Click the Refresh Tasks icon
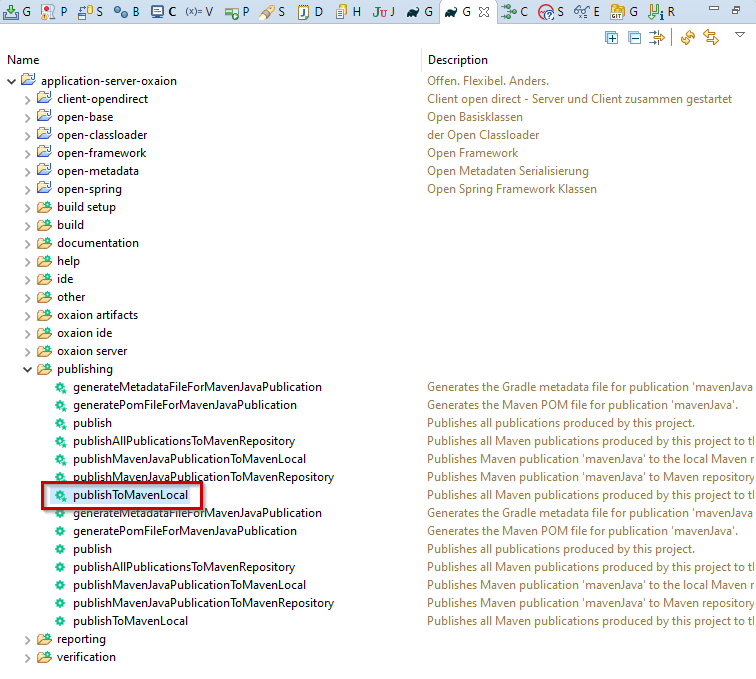756x679 pixels. (x=688, y=37)
